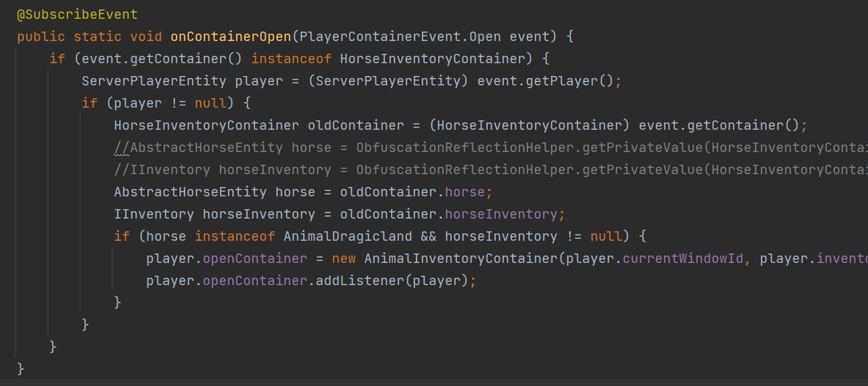The height and width of the screenshot is (386, 868).
Task: Click the event.getContainer() call in the if statement
Action: (x=162, y=59)
